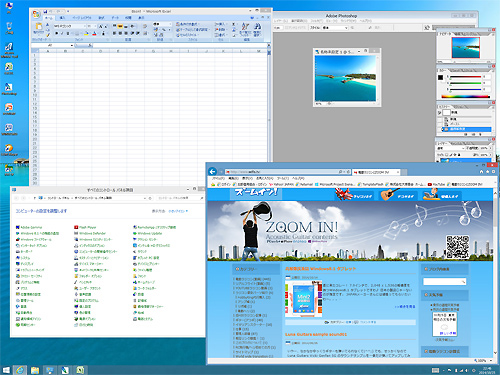The height and width of the screenshot is (375, 500).
Task: Open the Excel Office button menu
Action: (x=36, y=14)
